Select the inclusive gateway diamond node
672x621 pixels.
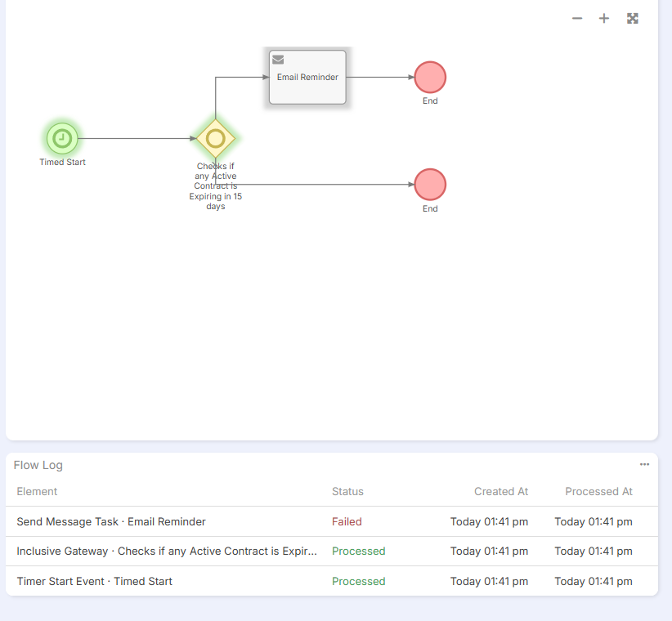click(216, 138)
